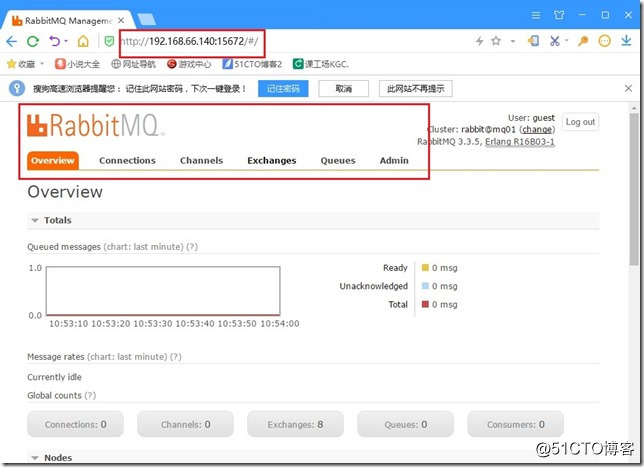This screenshot has width=644, height=467.
Task: Open downloads with the download arrow icon
Action: (626, 41)
